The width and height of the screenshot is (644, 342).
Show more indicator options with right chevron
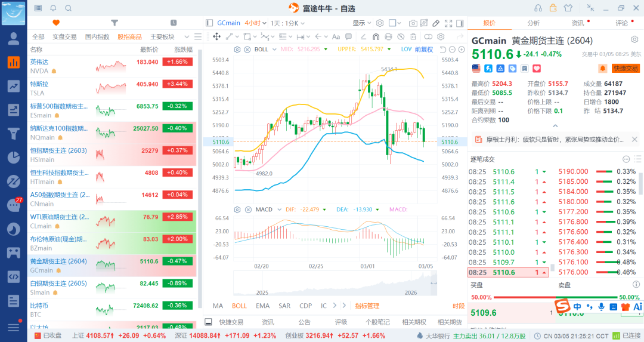pyautogui.click(x=335, y=306)
